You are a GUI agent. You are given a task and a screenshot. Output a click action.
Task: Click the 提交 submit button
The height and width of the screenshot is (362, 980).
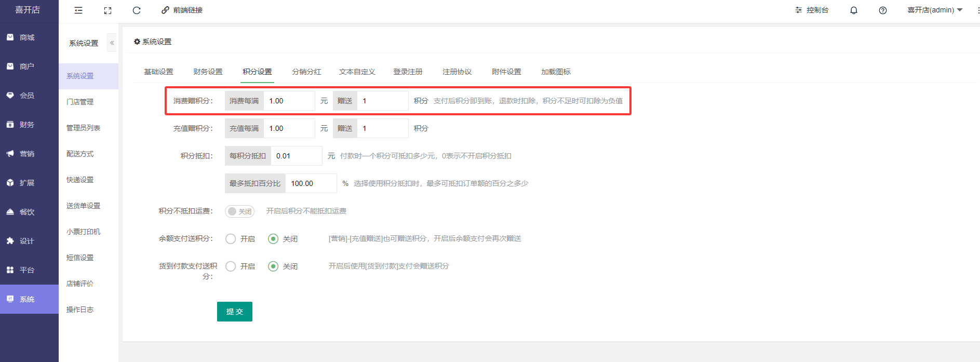pos(235,312)
